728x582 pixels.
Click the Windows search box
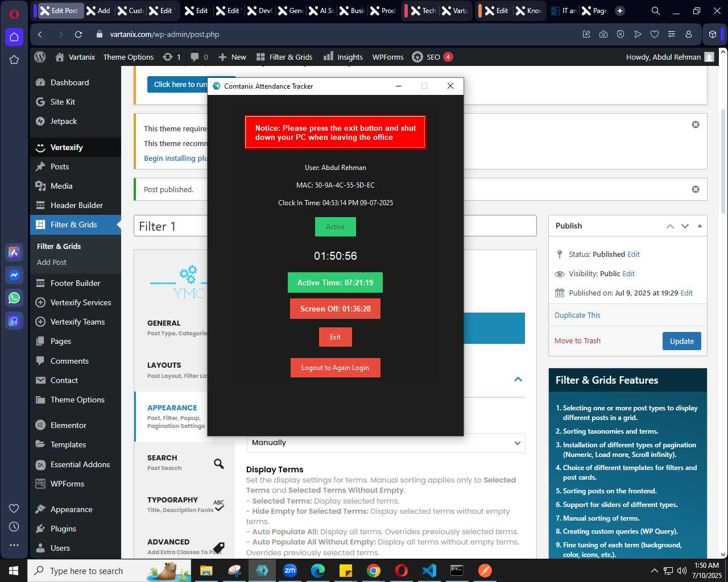(x=108, y=571)
